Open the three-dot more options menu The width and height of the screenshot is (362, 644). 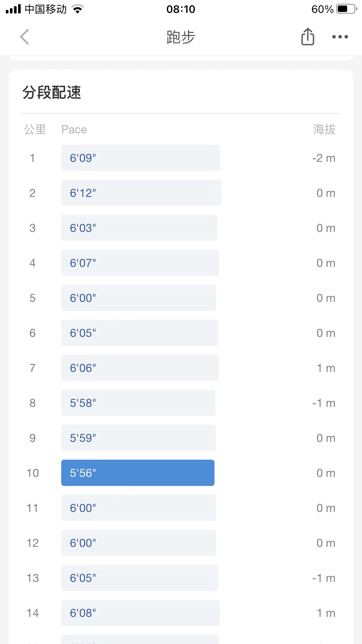[x=340, y=37]
